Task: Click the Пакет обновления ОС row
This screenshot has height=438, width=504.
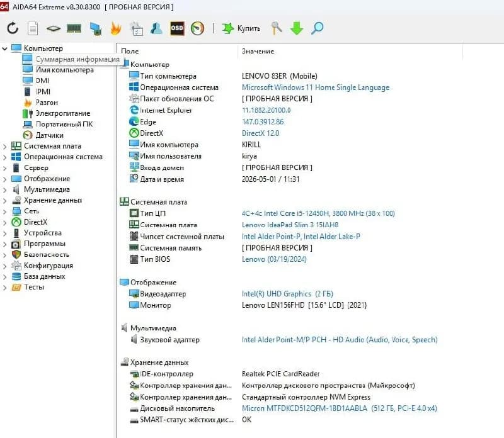Action: pos(220,99)
